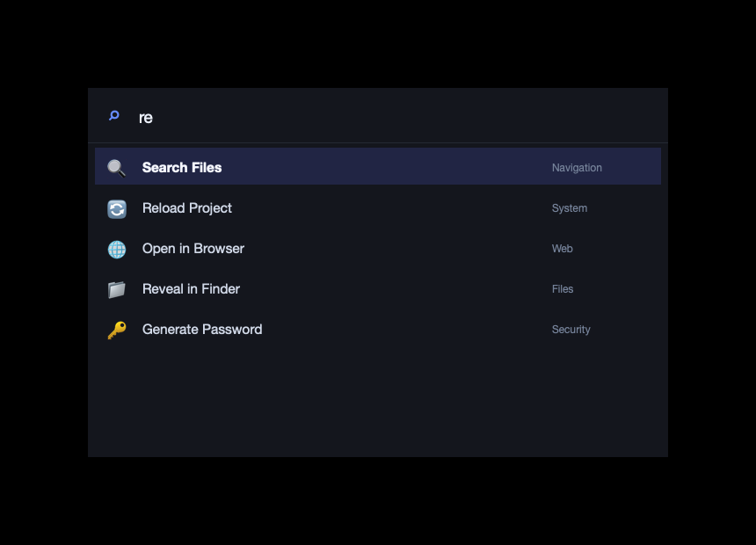Choose Open in Browser from results
The width and height of the screenshot is (756, 545).
(193, 249)
